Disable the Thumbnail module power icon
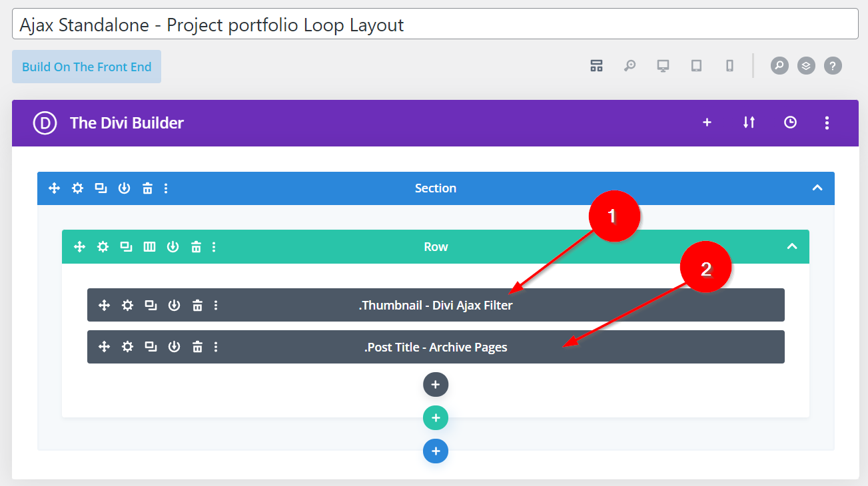The image size is (868, 486). coord(174,306)
